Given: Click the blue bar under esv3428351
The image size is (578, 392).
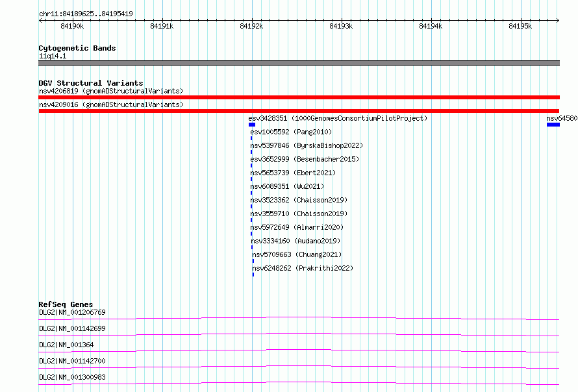Looking at the screenshot, I should [252, 125].
